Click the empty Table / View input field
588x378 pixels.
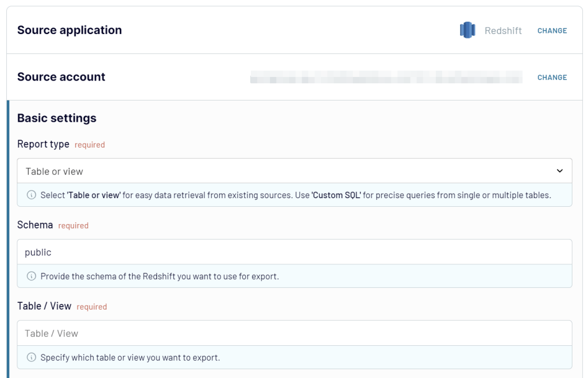click(294, 333)
